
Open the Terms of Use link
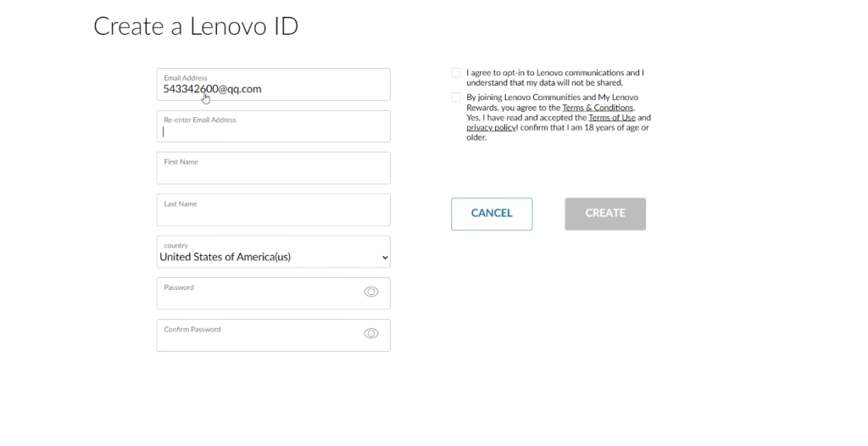(611, 118)
